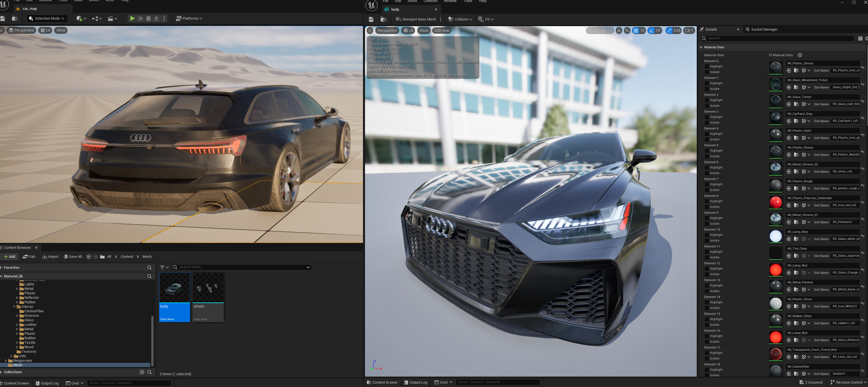Enable Isolate checkbox for Element 1
This screenshot has width=868, height=387.
click(x=707, y=89)
